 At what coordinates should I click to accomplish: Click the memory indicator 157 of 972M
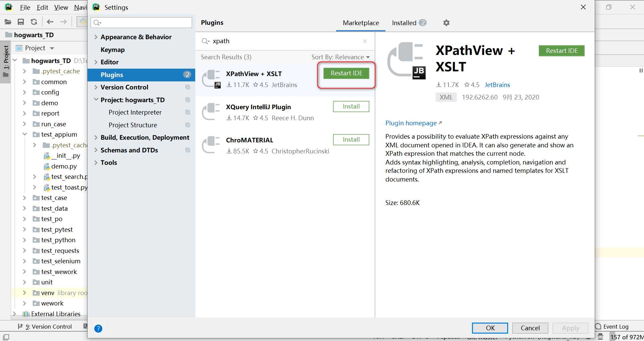627,337
